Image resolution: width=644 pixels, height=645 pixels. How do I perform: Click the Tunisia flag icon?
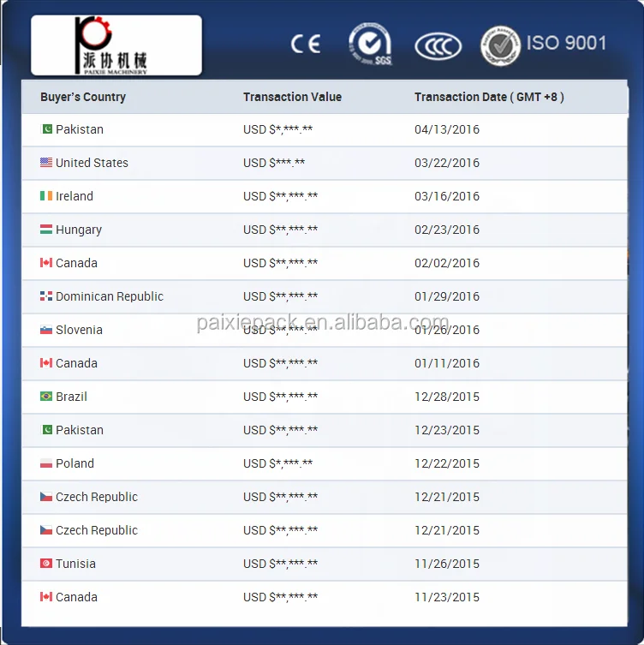pyautogui.click(x=46, y=563)
